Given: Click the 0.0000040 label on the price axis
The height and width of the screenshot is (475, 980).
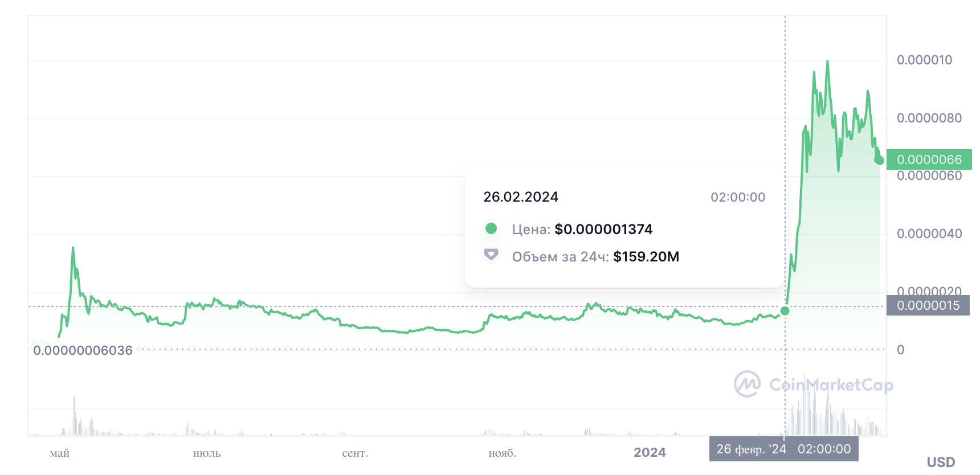Looking at the screenshot, I should click(929, 234).
